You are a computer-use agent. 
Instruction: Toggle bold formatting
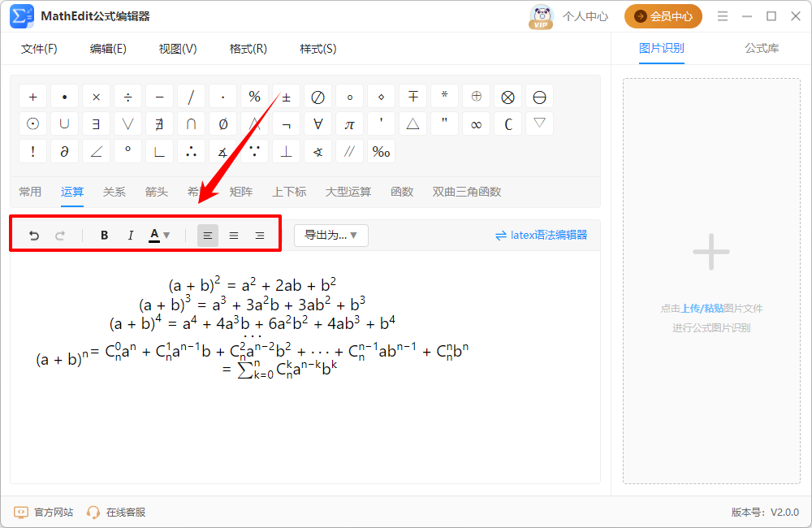(104, 236)
